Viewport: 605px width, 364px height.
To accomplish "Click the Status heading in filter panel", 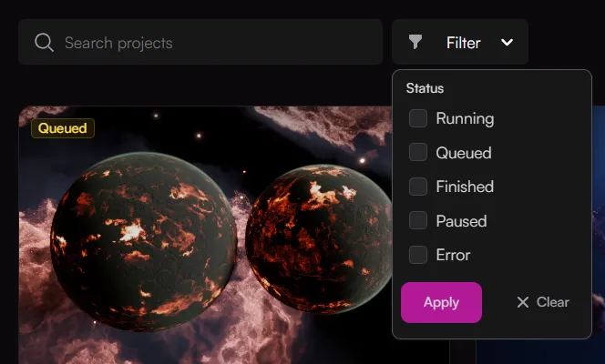I will pos(425,88).
